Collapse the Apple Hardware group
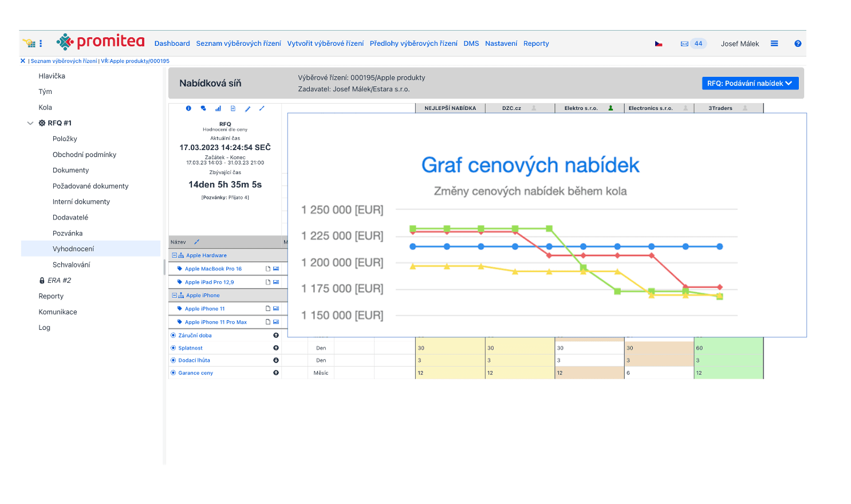 pyautogui.click(x=175, y=255)
